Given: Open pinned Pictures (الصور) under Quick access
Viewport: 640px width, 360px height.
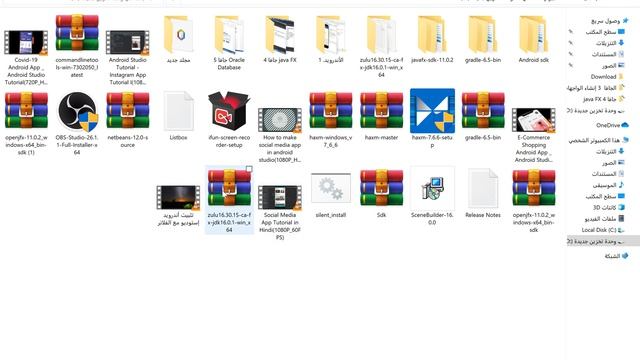Looking at the screenshot, I should (x=613, y=65).
